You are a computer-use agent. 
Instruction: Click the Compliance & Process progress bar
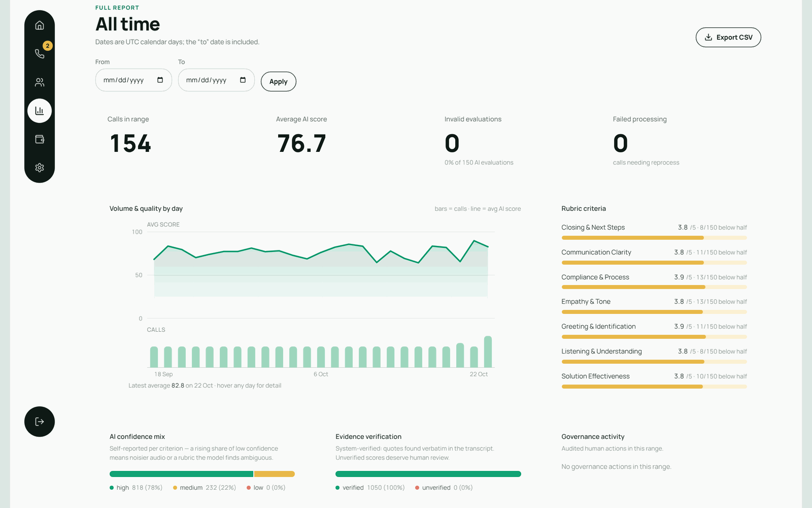(654, 288)
